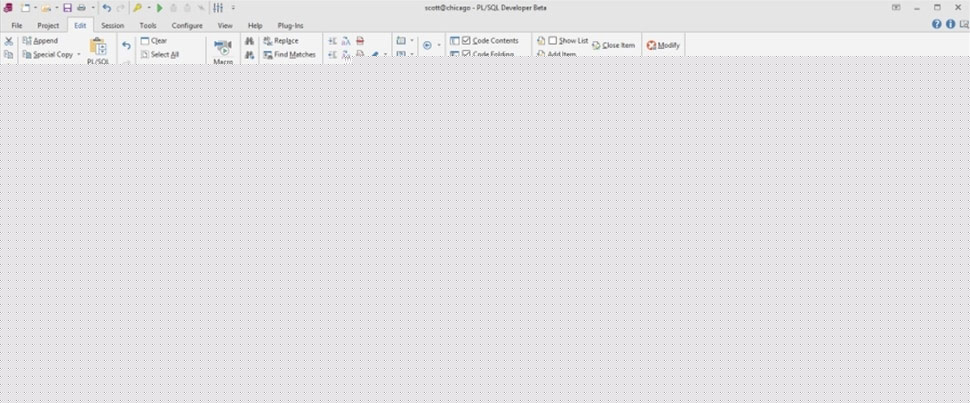
Task: Click the Add Item button
Action: click(x=556, y=54)
